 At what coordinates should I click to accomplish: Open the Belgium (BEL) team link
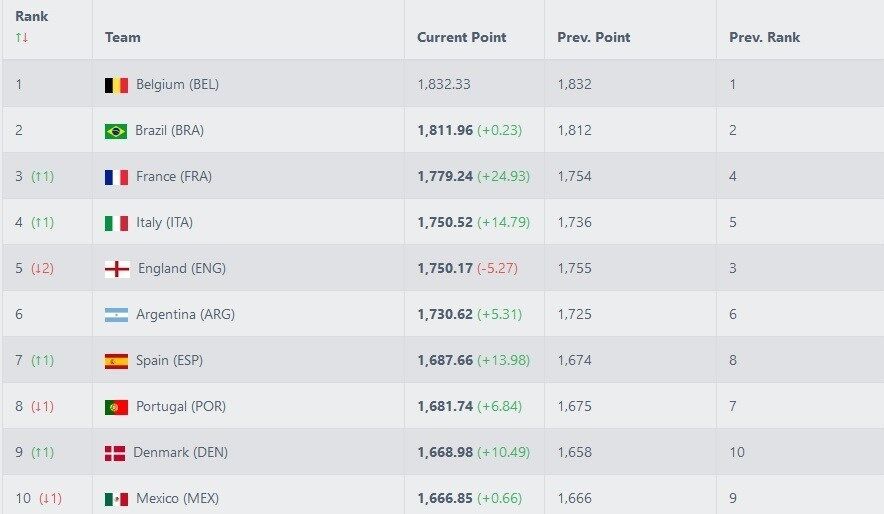pos(177,85)
